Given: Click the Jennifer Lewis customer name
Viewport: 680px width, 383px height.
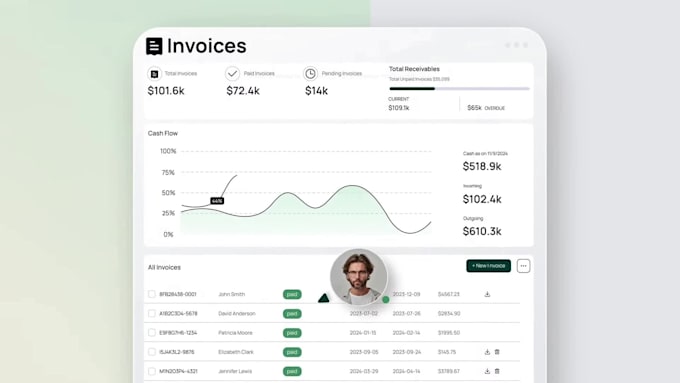Looking at the screenshot, I should [235, 371].
